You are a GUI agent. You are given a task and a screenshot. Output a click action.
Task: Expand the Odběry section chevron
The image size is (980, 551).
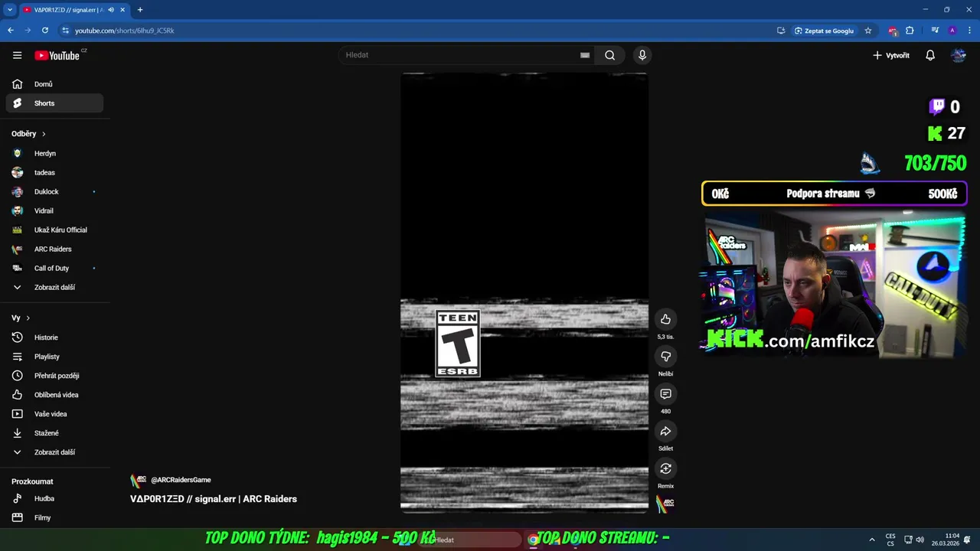pos(44,134)
